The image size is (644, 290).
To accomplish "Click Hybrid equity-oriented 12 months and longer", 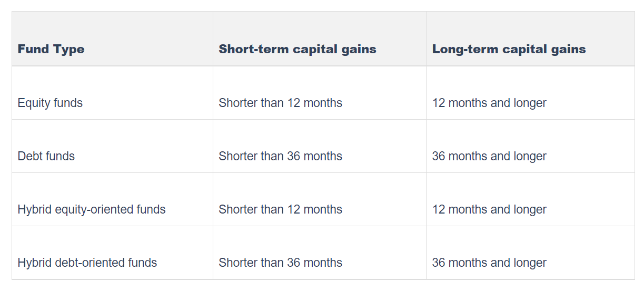I will pos(489,209).
